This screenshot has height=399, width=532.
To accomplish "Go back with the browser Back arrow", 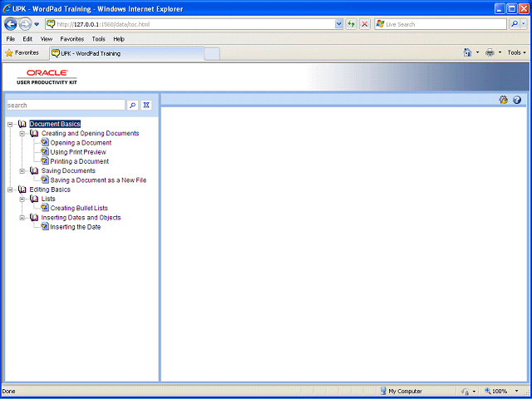I will (11, 24).
